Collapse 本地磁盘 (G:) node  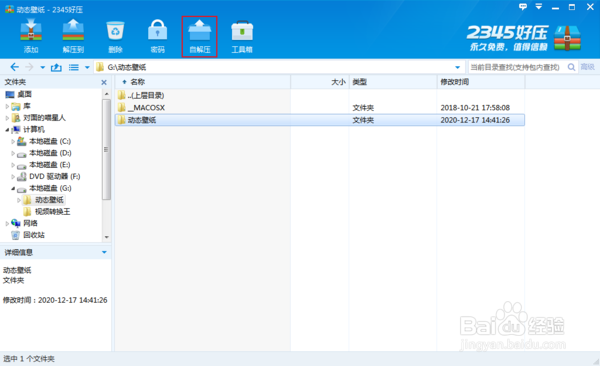pyautogui.click(x=13, y=188)
